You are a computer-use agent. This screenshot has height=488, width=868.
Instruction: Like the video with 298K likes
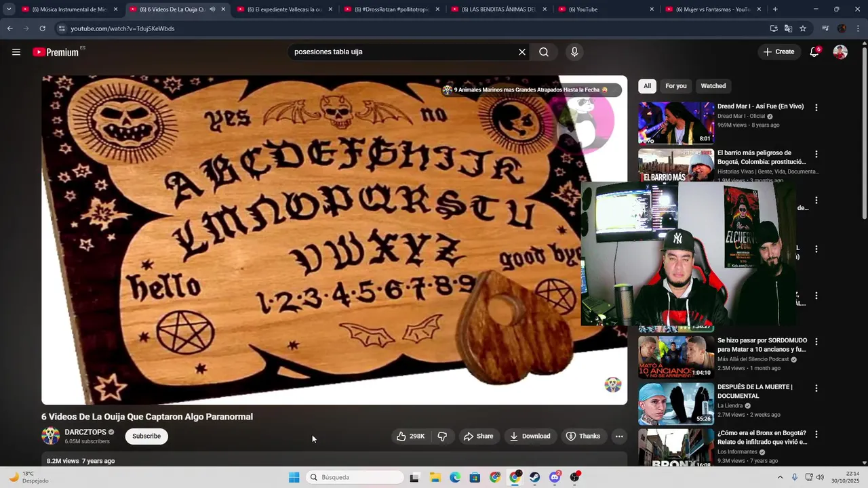[411, 436]
